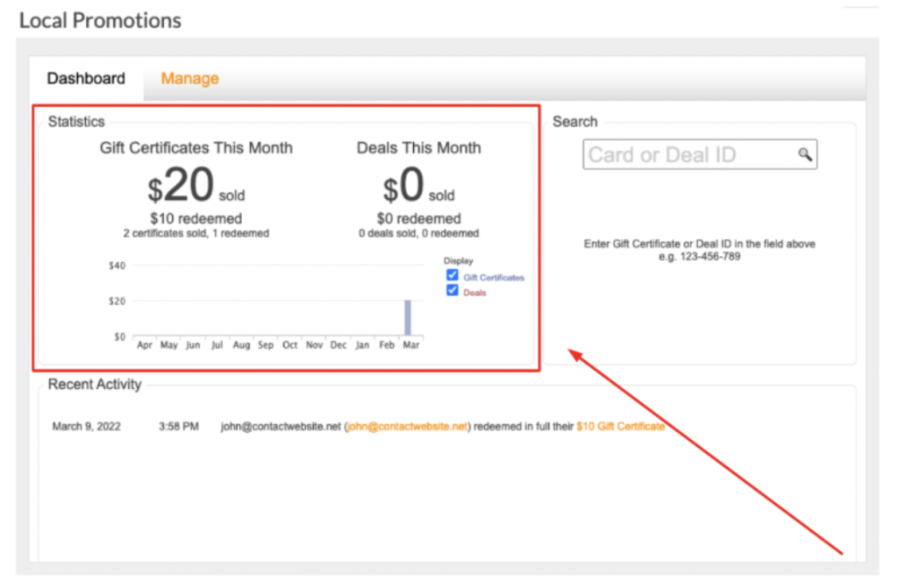This screenshot has height=588, width=898.
Task: Select the $0 sold figure
Action: [418, 186]
